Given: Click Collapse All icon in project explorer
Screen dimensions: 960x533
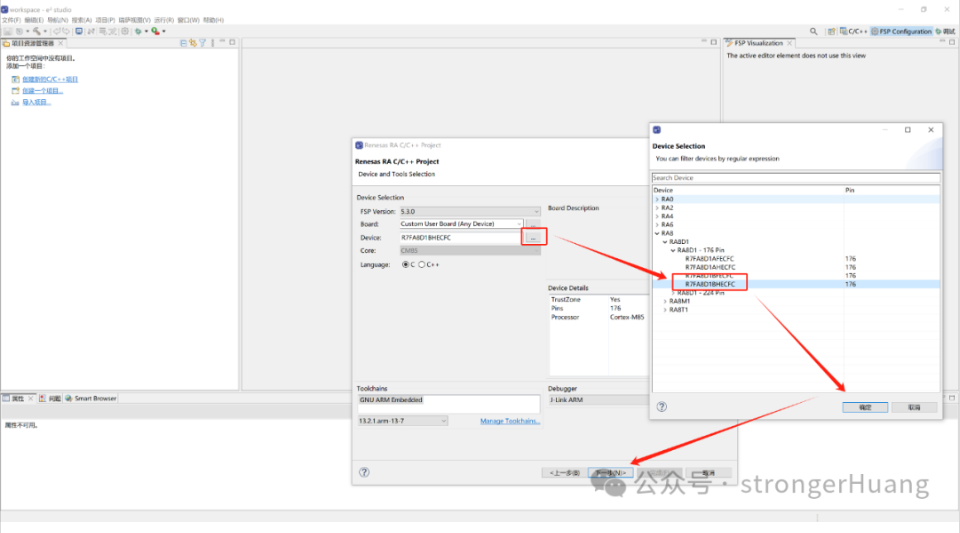Looking at the screenshot, I should [183, 43].
